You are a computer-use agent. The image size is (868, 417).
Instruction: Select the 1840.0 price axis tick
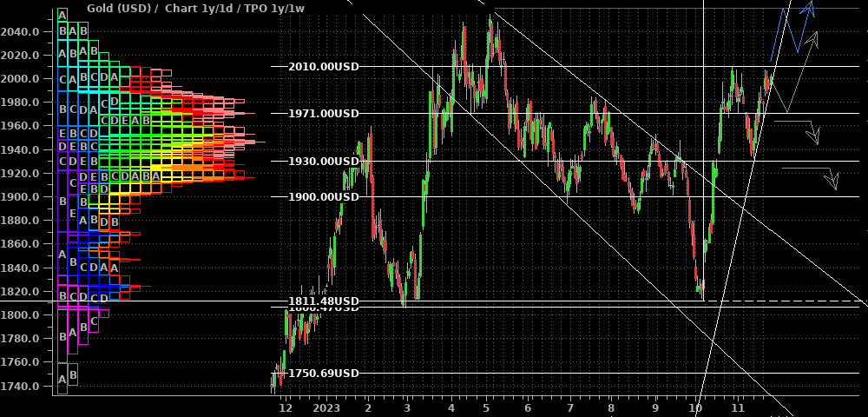pos(21,268)
